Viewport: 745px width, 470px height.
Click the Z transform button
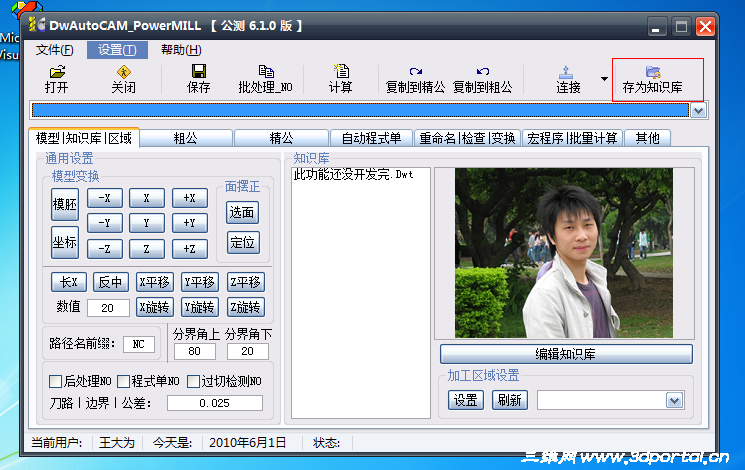coord(147,249)
